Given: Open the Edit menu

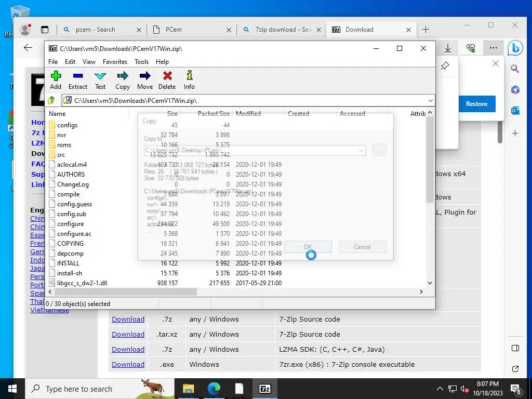Looking at the screenshot, I should (x=70, y=62).
